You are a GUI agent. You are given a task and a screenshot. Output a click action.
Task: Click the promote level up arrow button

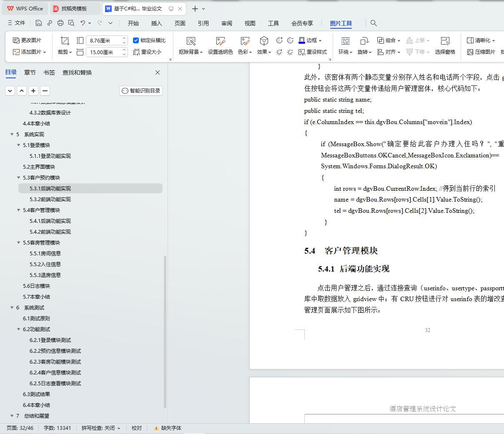pyautogui.click(x=22, y=90)
